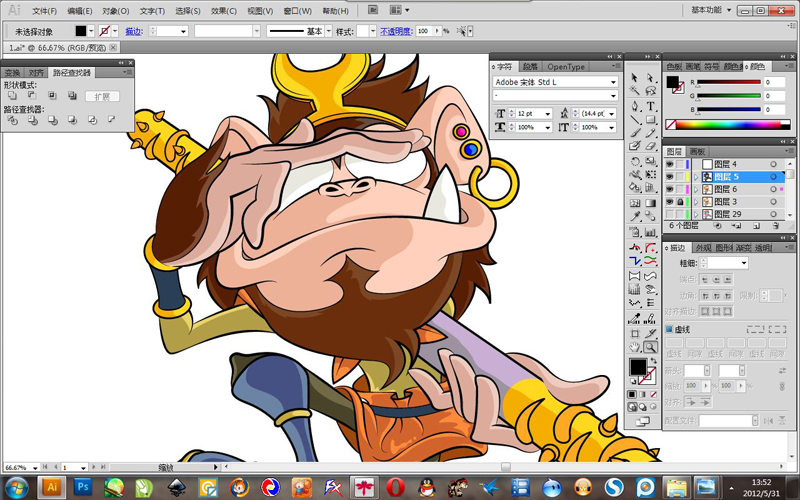Select the Type tool

coord(651,106)
